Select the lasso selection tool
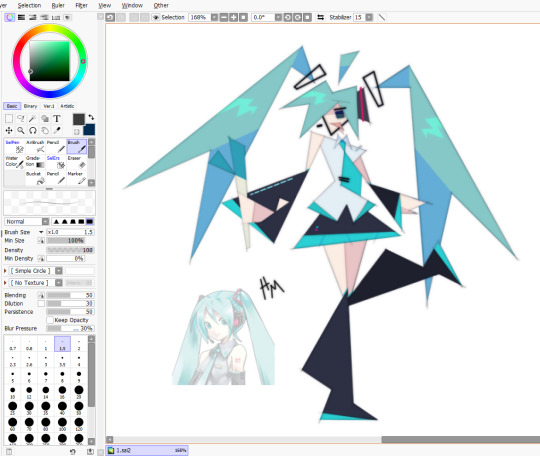540x456 pixels. click(x=21, y=119)
